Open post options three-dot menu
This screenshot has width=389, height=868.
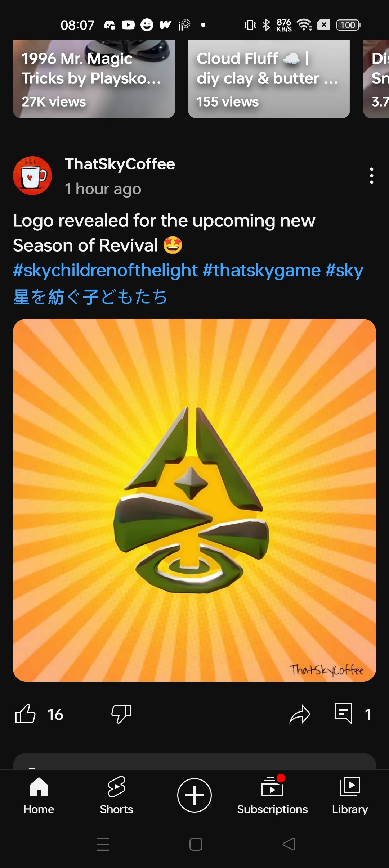point(371,176)
